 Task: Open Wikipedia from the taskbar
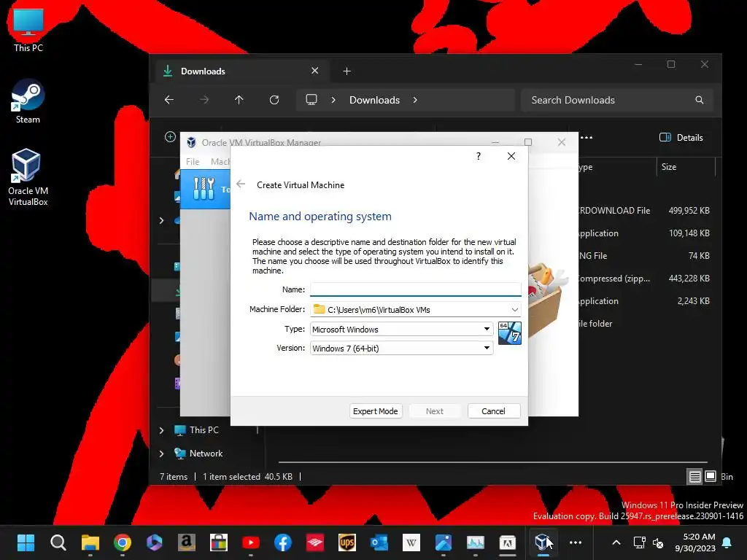[x=411, y=542]
